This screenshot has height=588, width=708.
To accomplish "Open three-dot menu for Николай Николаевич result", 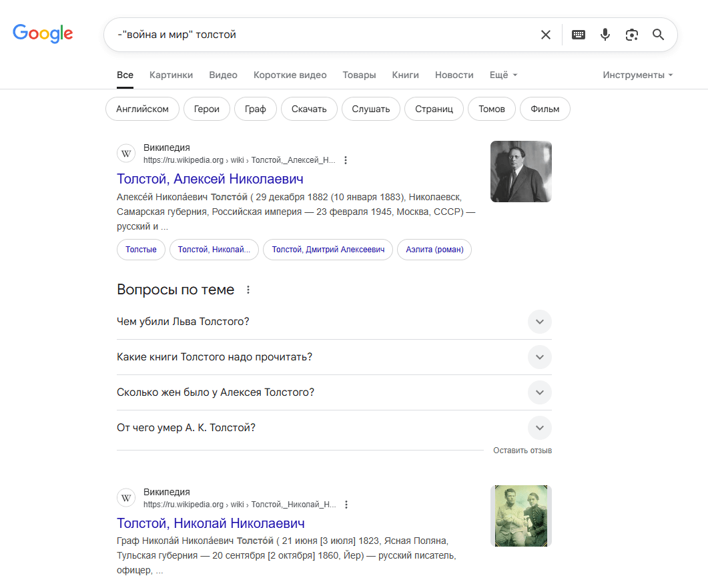I will point(346,505).
